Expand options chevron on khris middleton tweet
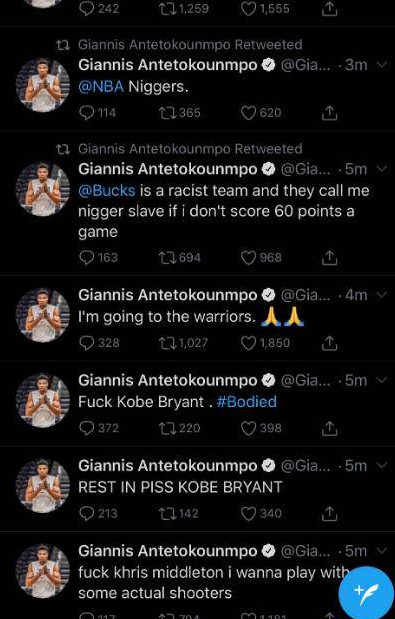Viewport: 395px width, 619px height. (382, 550)
